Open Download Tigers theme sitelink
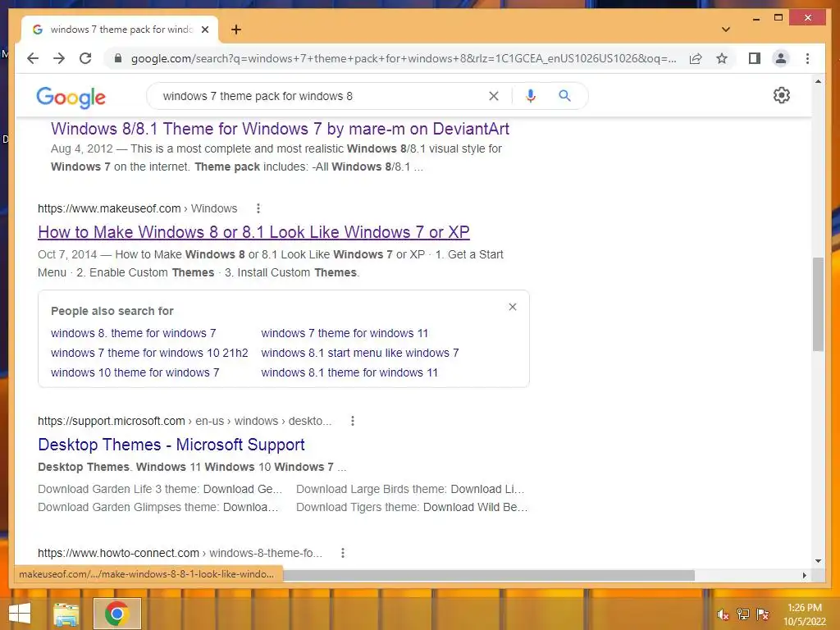 click(412, 507)
